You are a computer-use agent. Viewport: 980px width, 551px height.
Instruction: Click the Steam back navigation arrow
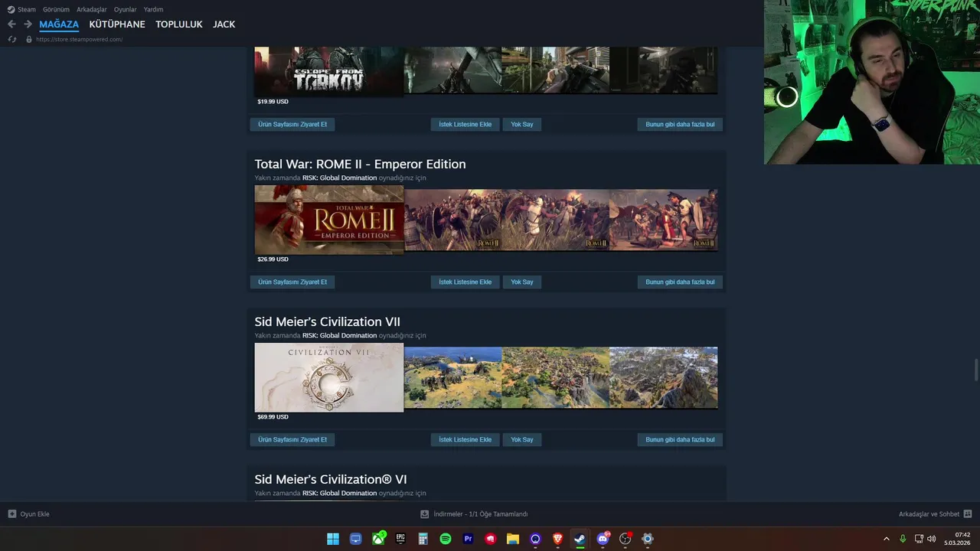[x=11, y=24]
